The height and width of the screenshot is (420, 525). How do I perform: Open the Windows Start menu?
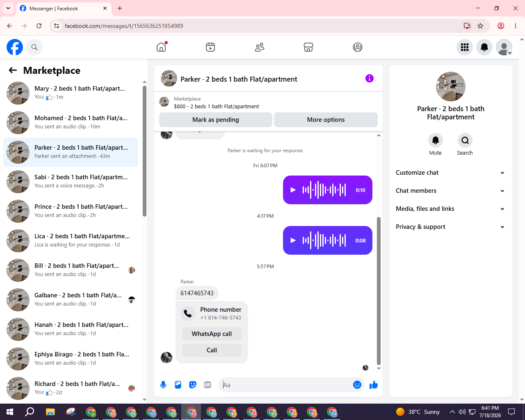[10, 412]
